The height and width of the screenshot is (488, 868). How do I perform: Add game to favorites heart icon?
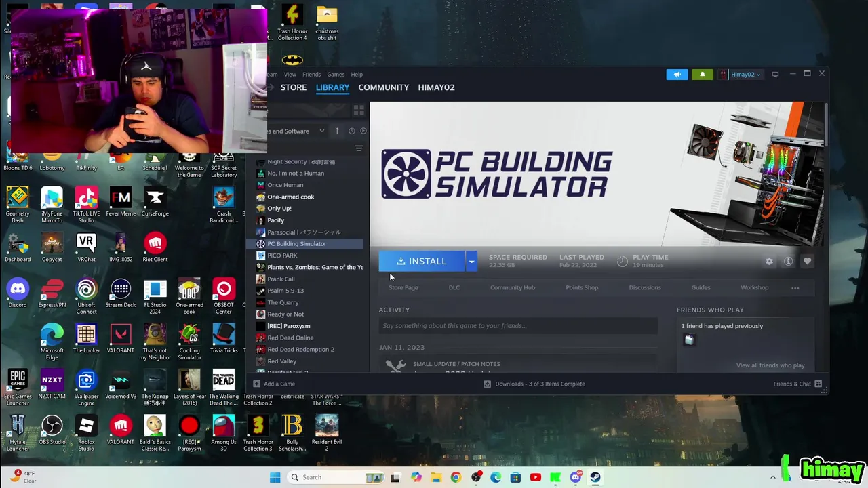coord(807,261)
